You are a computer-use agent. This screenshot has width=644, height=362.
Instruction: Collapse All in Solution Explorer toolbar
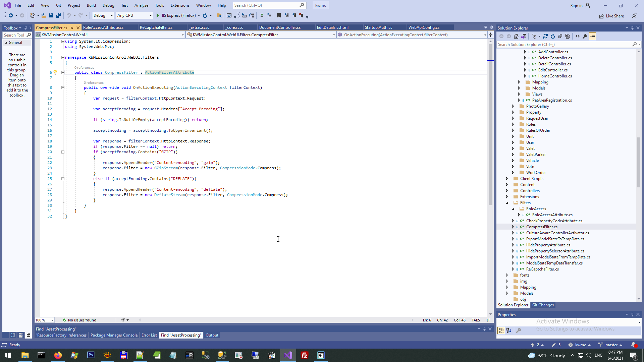click(x=560, y=36)
